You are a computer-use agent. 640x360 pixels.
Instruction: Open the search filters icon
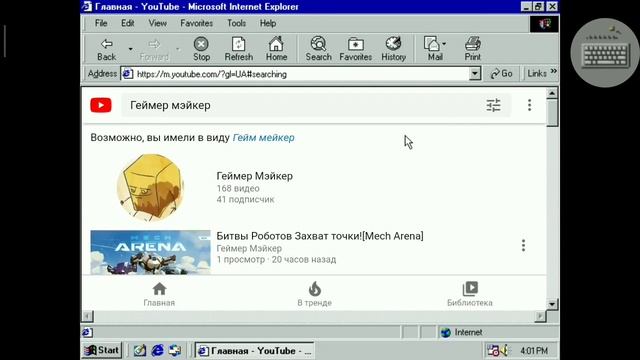(493, 105)
